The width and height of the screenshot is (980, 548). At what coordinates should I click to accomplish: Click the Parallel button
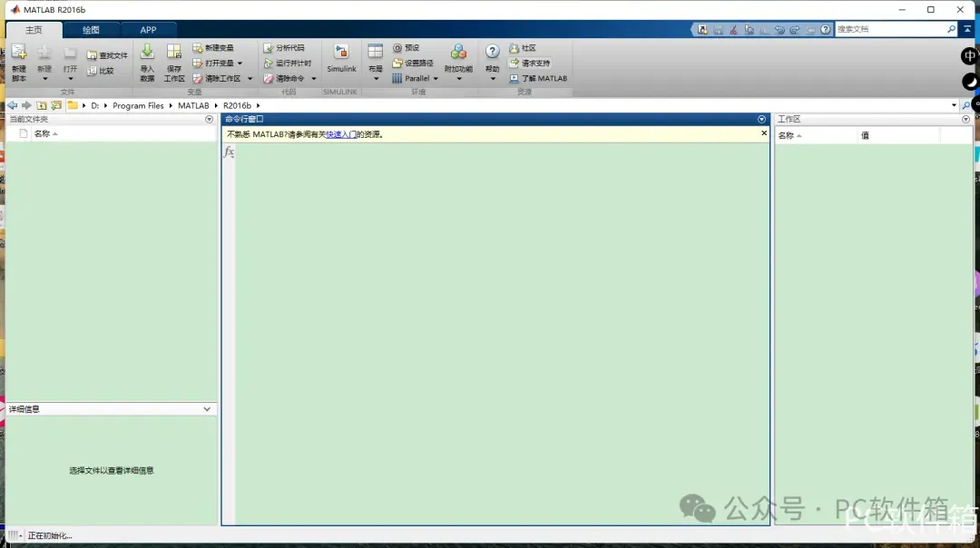411,78
